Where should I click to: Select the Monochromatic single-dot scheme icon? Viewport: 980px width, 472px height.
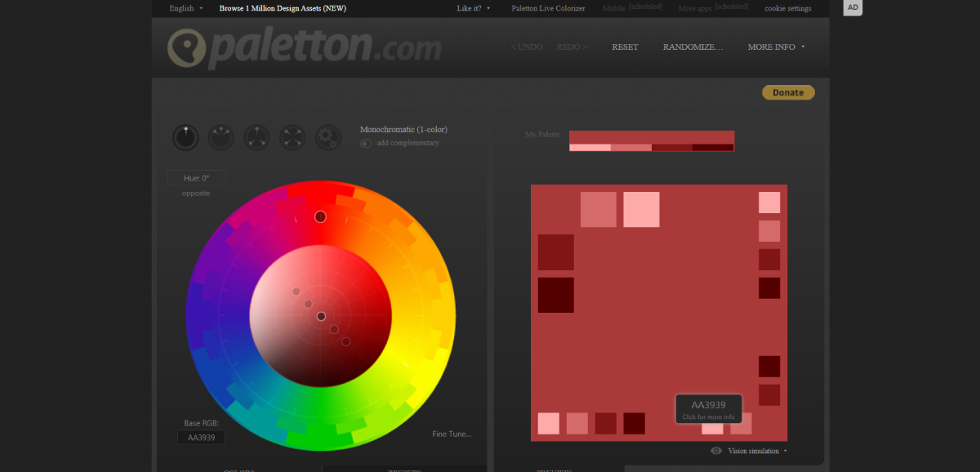tap(185, 137)
